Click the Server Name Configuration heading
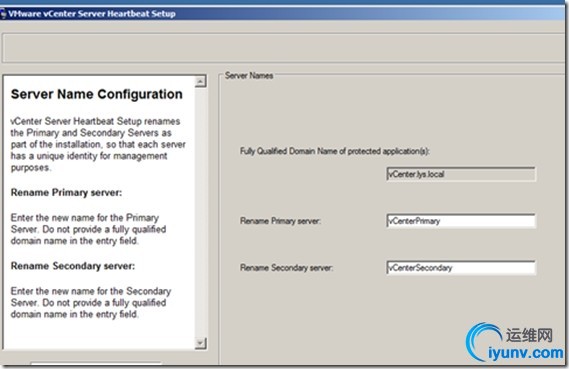 (x=97, y=94)
